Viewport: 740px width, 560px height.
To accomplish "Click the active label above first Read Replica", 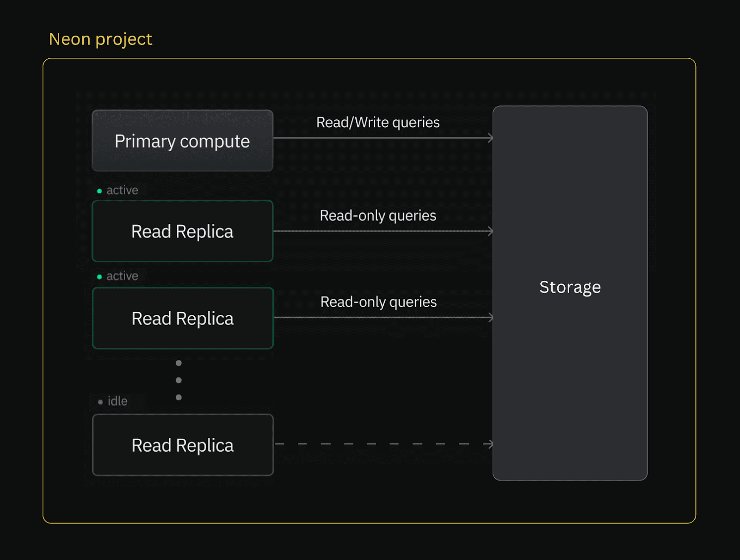I will [122, 190].
